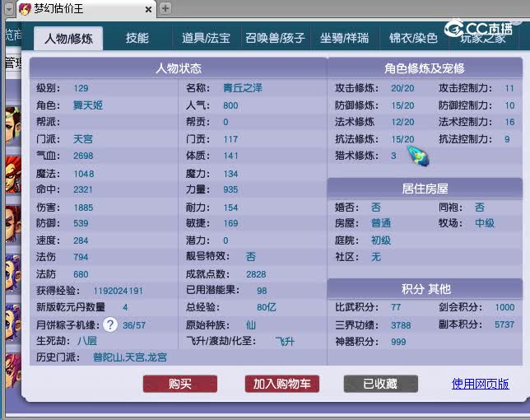This screenshot has height=420, width=530.
Task: Click the 剑会积分 value 1000
Action: point(504,307)
